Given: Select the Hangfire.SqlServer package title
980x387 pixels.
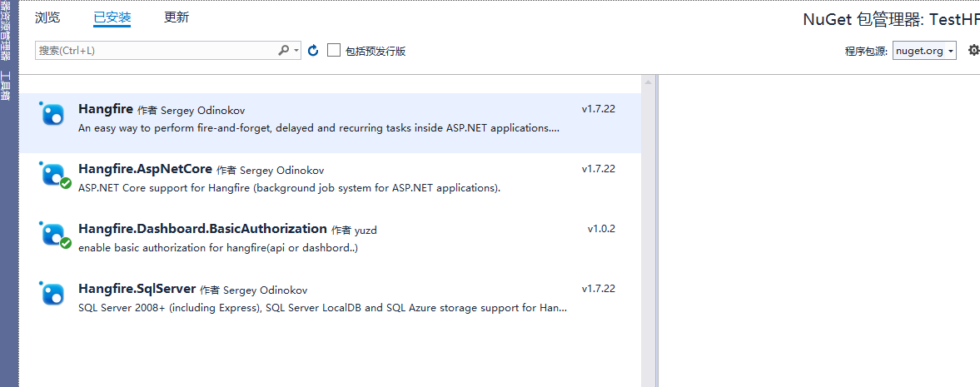Looking at the screenshot, I should pos(137,289).
